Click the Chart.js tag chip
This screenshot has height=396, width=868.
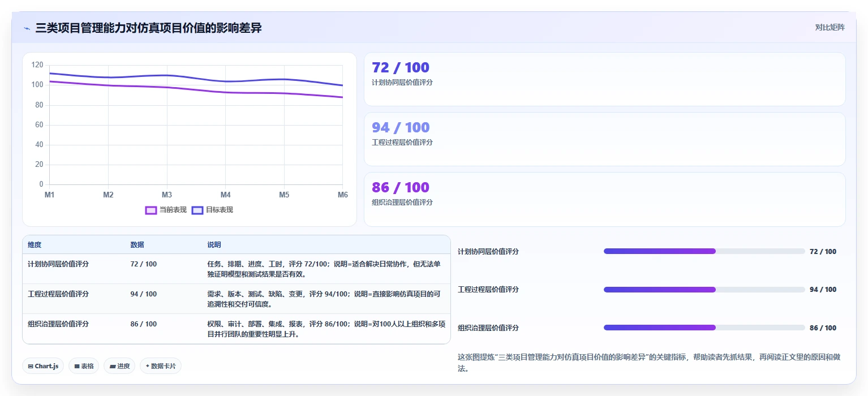tap(44, 366)
